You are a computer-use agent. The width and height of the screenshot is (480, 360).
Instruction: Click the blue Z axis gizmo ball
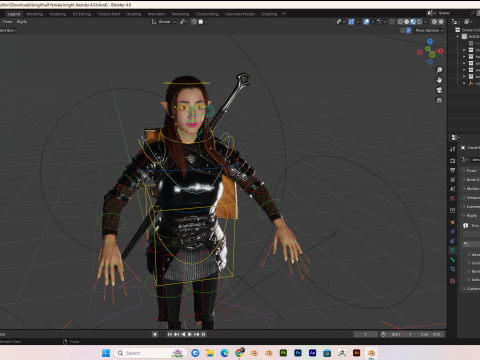[430, 42]
